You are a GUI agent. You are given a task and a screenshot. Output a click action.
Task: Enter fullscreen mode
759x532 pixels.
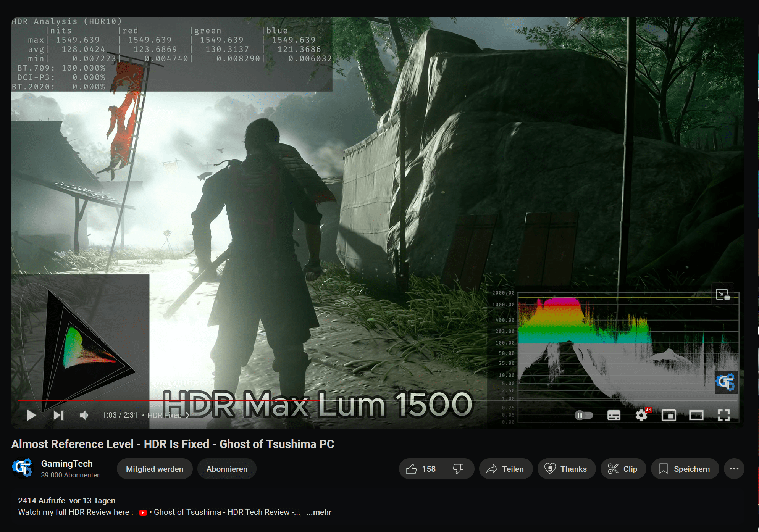pos(723,415)
